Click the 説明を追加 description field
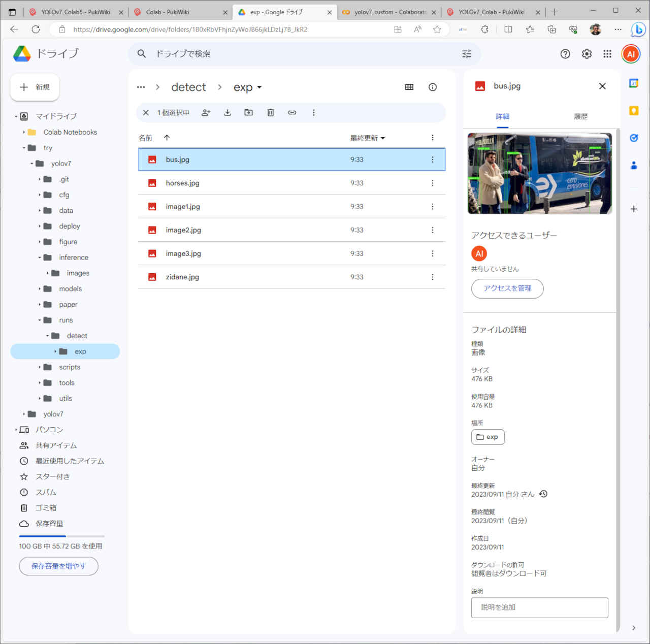The image size is (650, 644). coord(539,607)
